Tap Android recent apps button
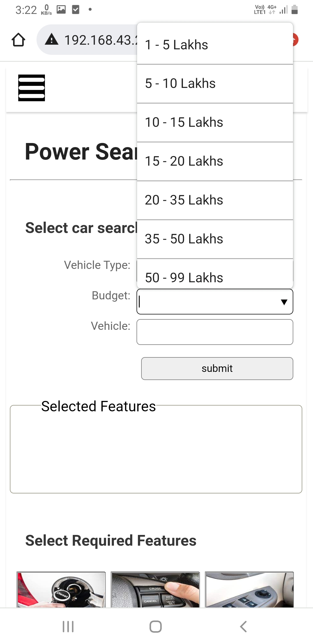This screenshot has height=644, width=313. (68, 627)
